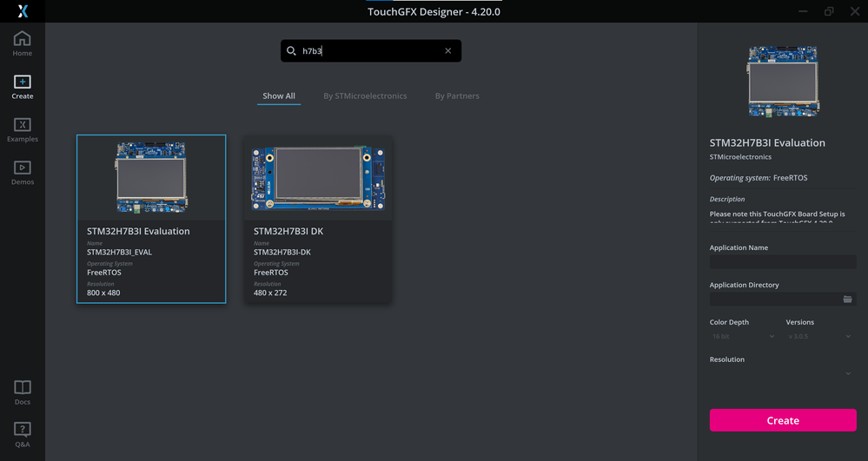868x461 pixels.
Task: Open the Versions dropdown
Action: pyautogui.click(x=820, y=337)
